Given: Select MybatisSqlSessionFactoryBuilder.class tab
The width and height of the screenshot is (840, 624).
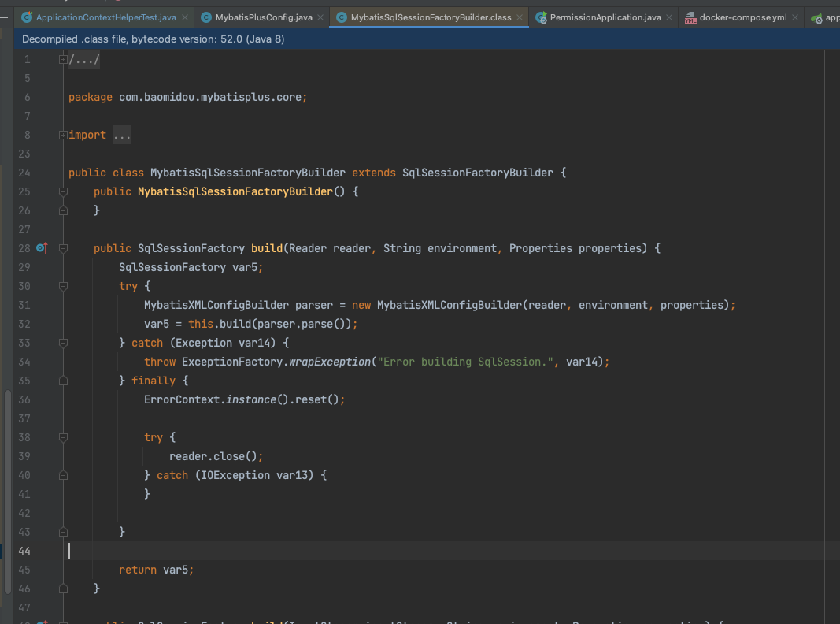Looking at the screenshot, I should click(x=431, y=17).
